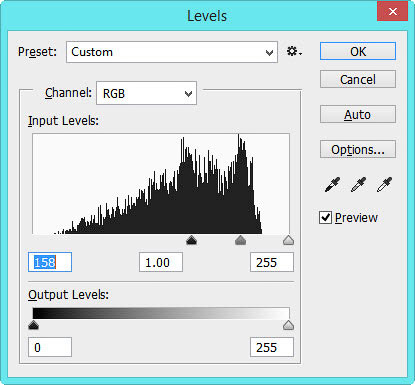Click the histogram display
The image size is (415, 385).
pos(161,184)
